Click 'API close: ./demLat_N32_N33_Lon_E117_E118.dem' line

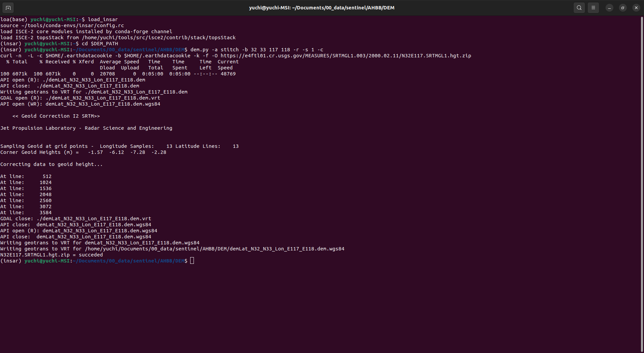coord(70,86)
